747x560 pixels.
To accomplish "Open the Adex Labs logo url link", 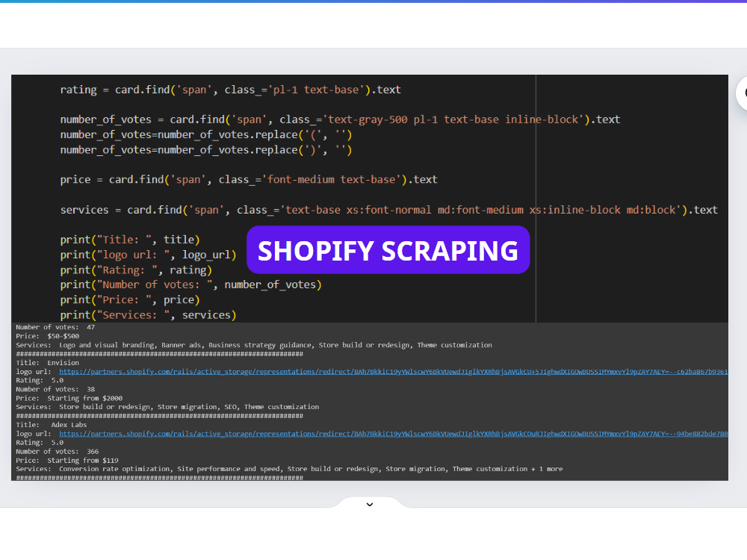I will (x=393, y=434).
